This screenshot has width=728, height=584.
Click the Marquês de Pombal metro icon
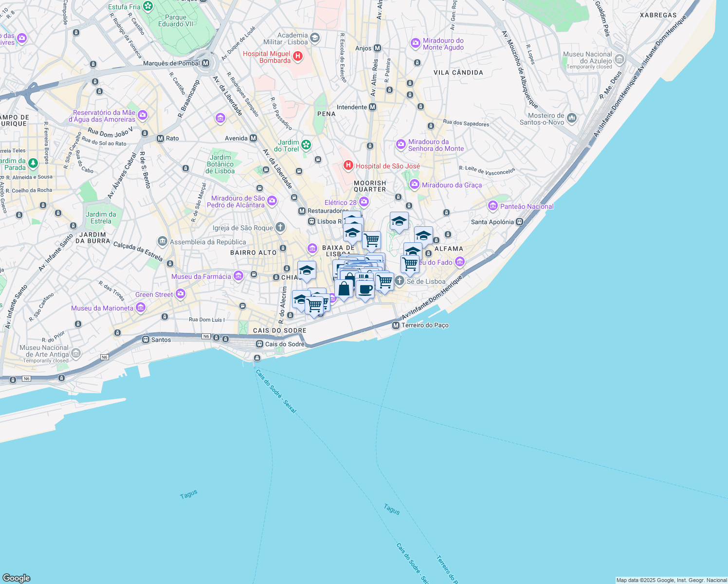(x=206, y=63)
